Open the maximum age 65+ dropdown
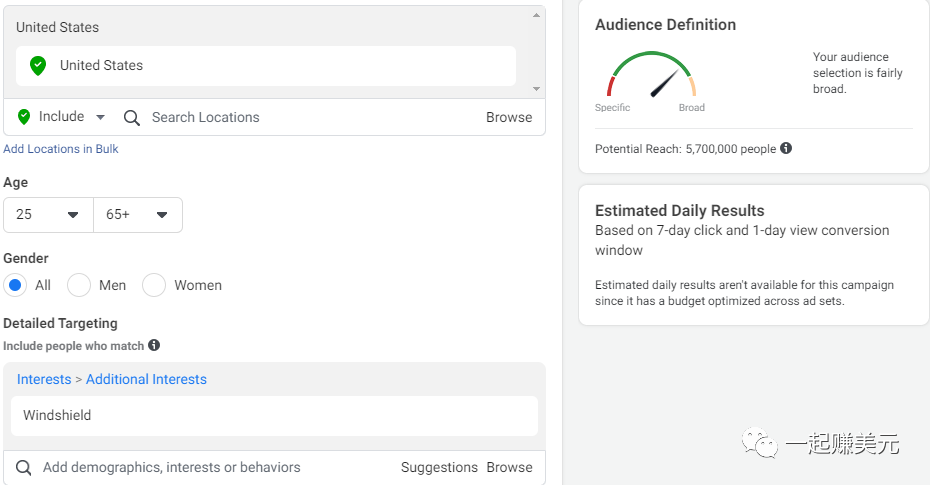 [x=138, y=215]
